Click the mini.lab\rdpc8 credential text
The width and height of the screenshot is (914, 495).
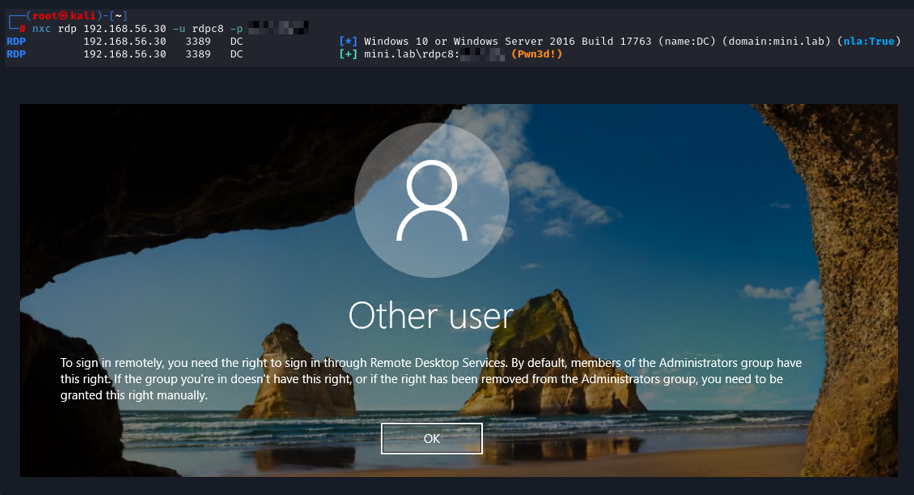click(x=410, y=54)
